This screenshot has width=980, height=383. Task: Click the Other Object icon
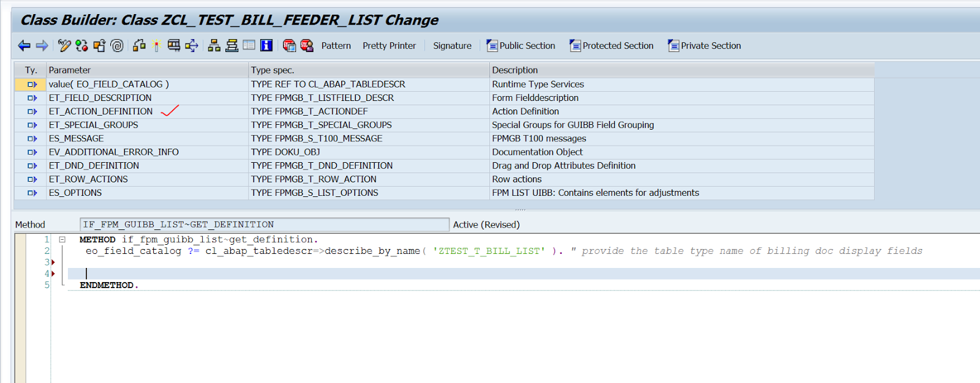tap(99, 45)
